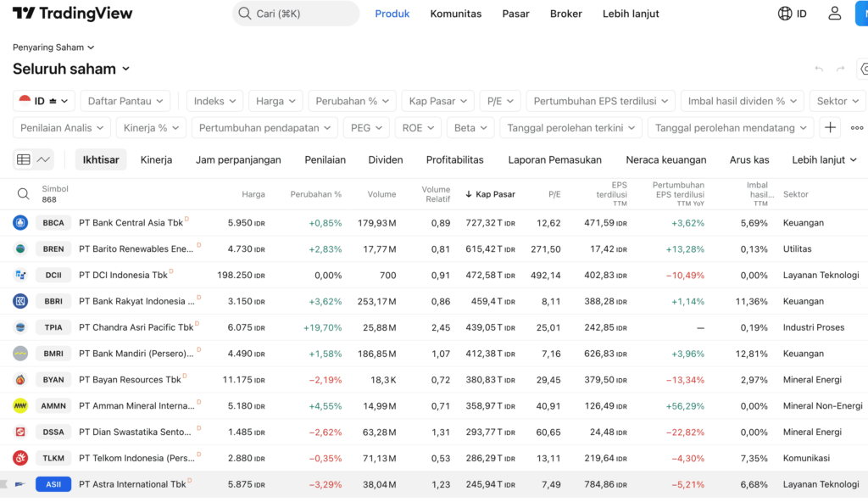Open the ASII ticker badge
Screen dimensions: 868x502
coord(53,484)
